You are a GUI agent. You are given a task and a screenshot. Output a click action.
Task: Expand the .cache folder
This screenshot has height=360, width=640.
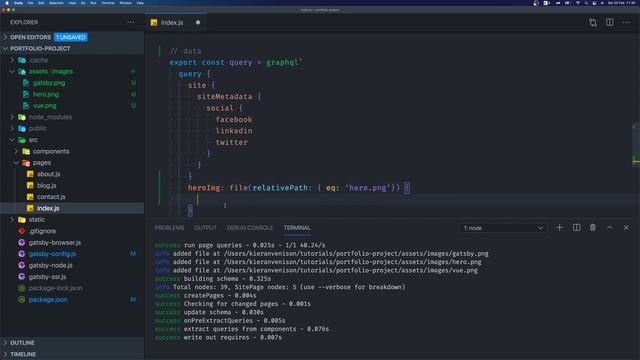pos(12,60)
